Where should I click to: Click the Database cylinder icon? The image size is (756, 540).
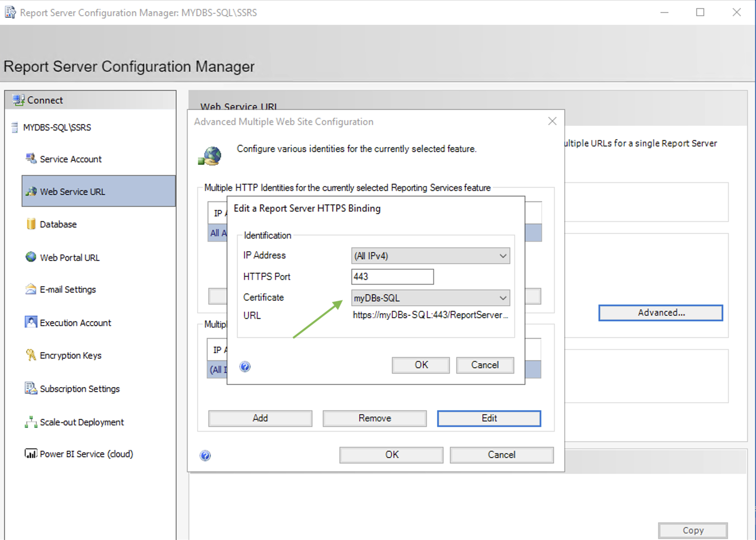pyautogui.click(x=31, y=224)
